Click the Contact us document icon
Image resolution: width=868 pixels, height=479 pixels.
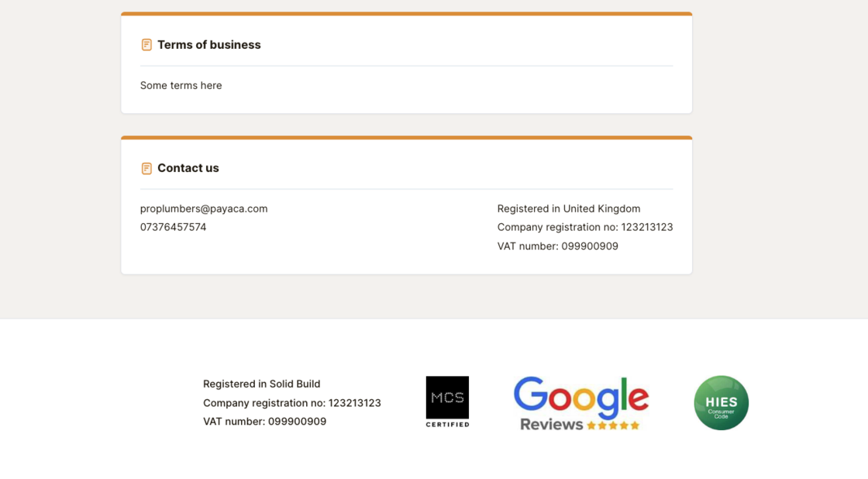tap(146, 168)
